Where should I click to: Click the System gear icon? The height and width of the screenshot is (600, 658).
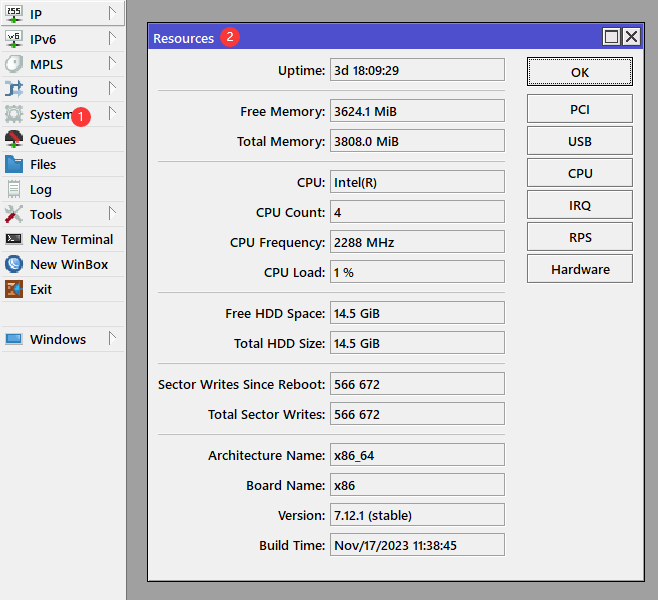[13, 114]
